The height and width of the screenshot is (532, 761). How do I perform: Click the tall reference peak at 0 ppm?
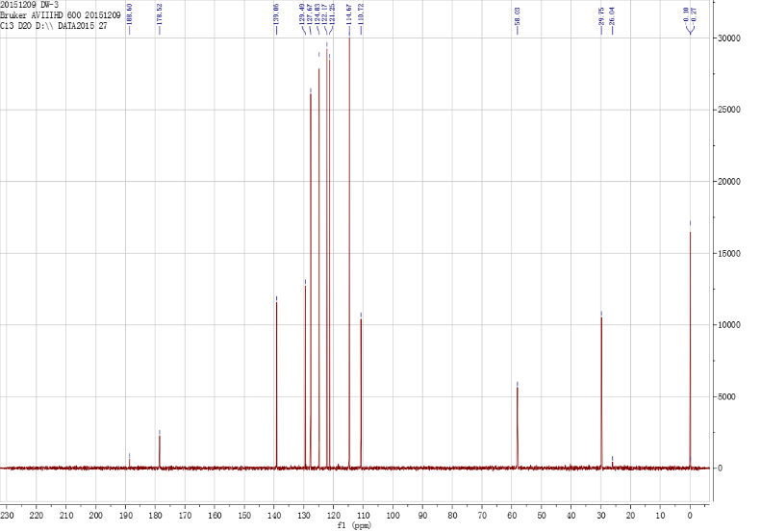pos(690,349)
